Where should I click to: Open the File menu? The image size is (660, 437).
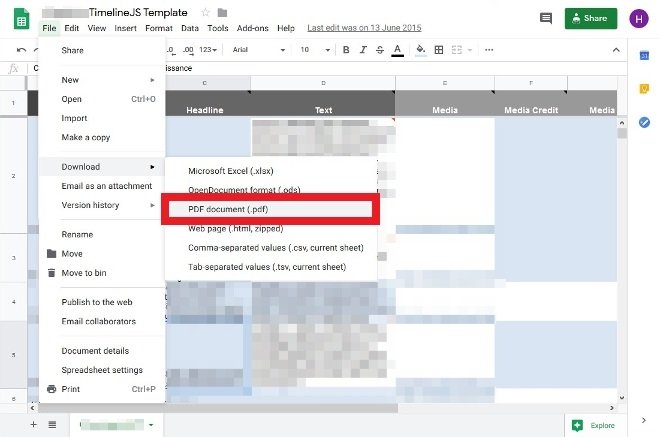pos(49,28)
